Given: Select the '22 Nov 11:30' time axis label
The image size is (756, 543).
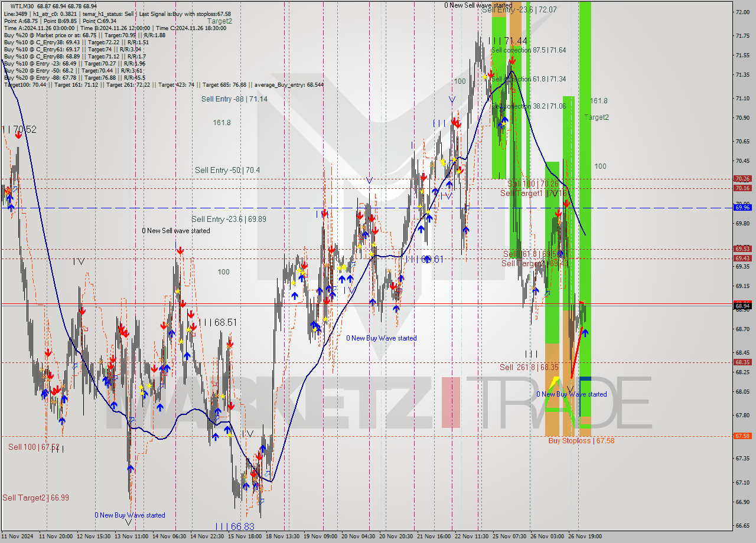Looking at the screenshot, I should (471, 537).
